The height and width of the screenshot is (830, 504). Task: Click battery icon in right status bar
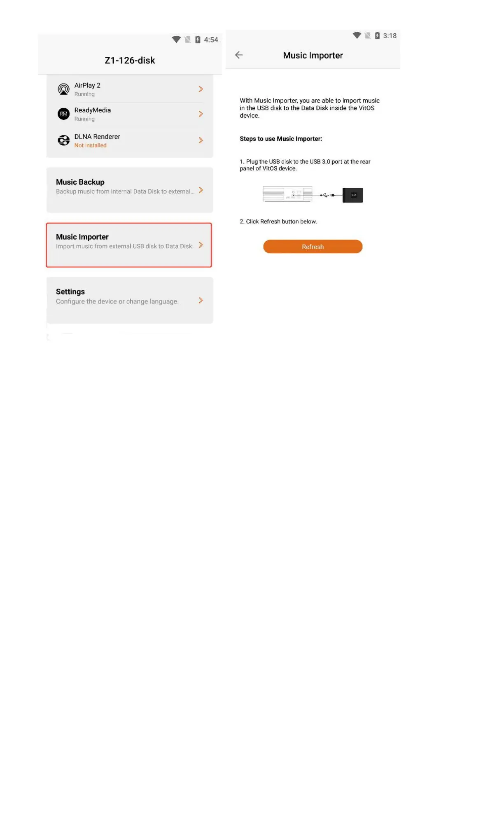[377, 35]
